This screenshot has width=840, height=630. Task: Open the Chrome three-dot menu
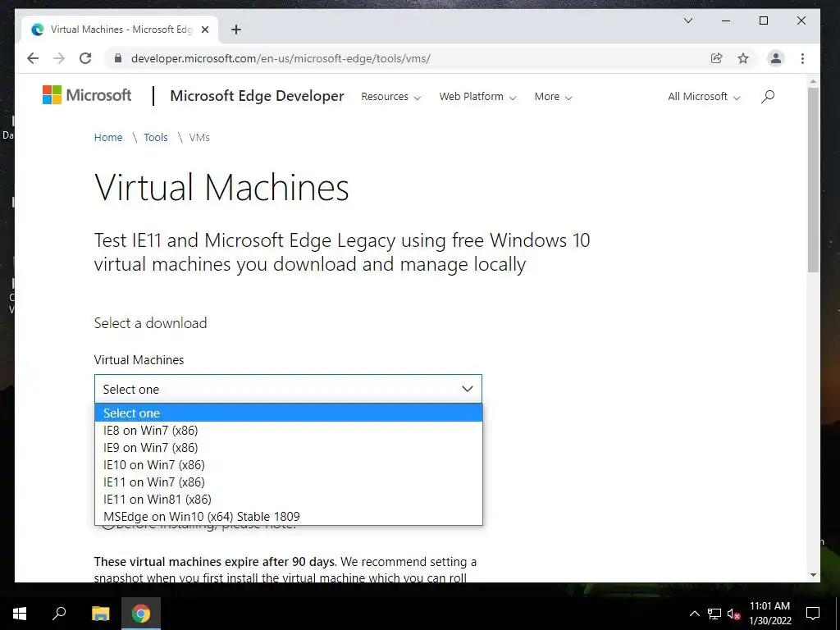point(802,58)
